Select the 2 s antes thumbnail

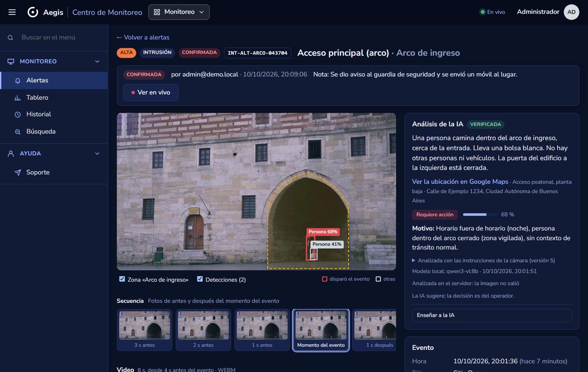click(203, 330)
